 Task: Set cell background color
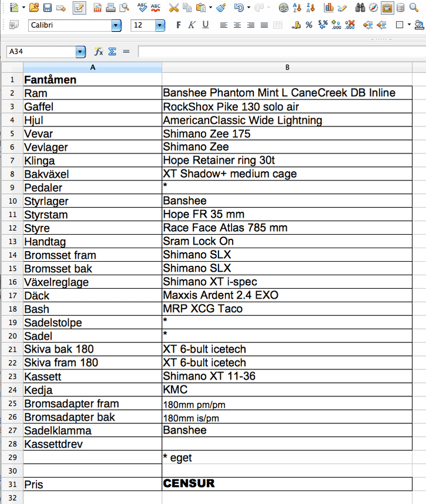[420, 25]
